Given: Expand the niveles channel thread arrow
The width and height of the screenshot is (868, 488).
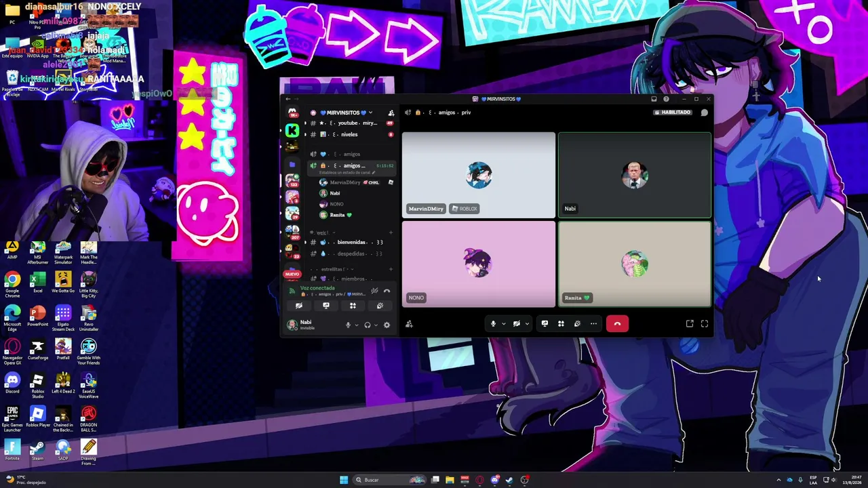Looking at the screenshot, I should (305, 134).
